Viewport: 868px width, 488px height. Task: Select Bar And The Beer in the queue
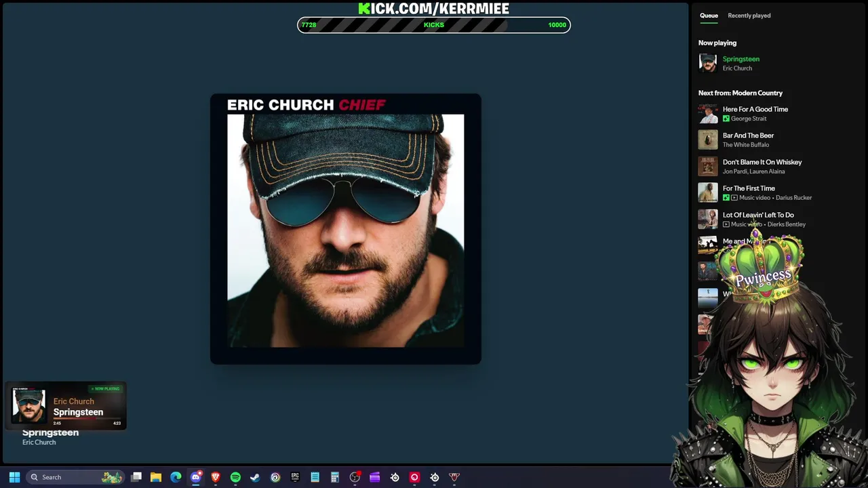748,136
